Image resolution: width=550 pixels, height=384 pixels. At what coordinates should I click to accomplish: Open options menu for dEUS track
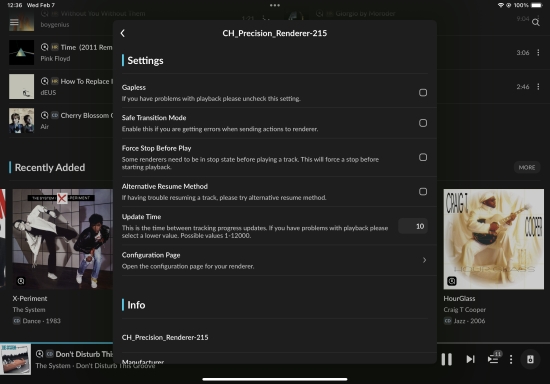pos(538,87)
